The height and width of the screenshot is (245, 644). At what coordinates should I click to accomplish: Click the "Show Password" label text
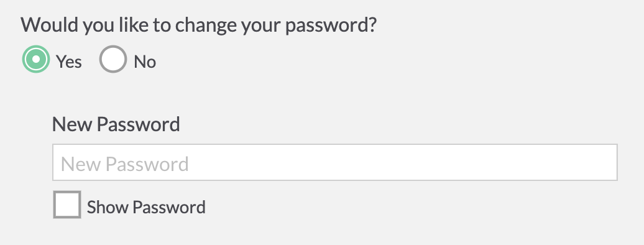(x=146, y=207)
